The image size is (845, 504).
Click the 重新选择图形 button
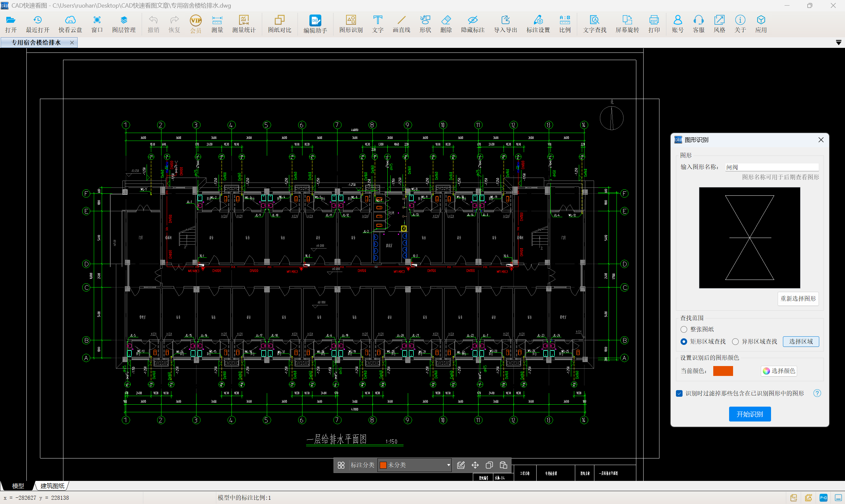click(x=798, y=298)
